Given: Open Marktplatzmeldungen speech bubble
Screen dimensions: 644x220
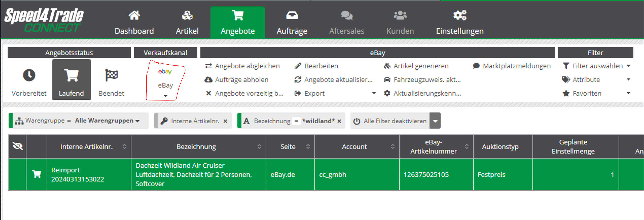Looking at the screenshot, I should pyautogui.click(x=512, y=66).
